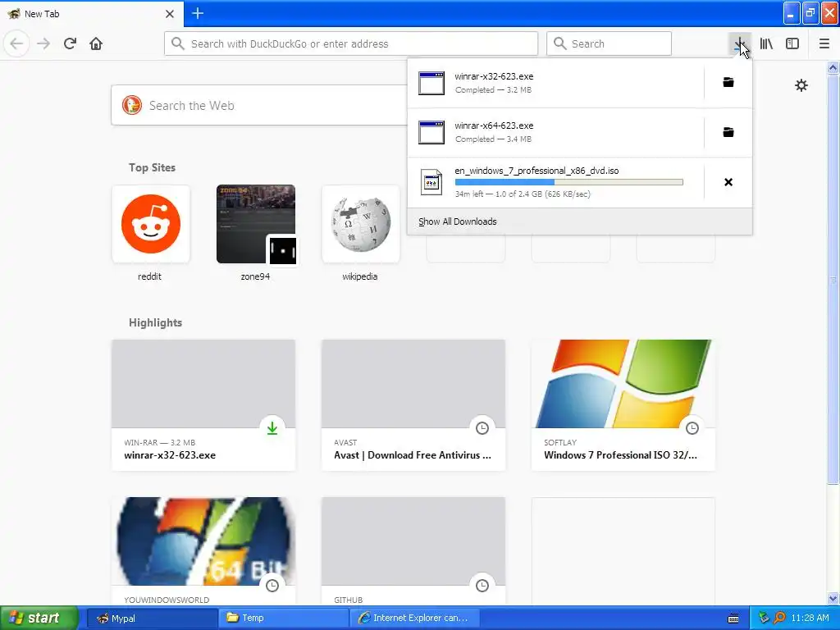
Task: Click the history clock on Softlay highlight
Action: coord(692,427)
